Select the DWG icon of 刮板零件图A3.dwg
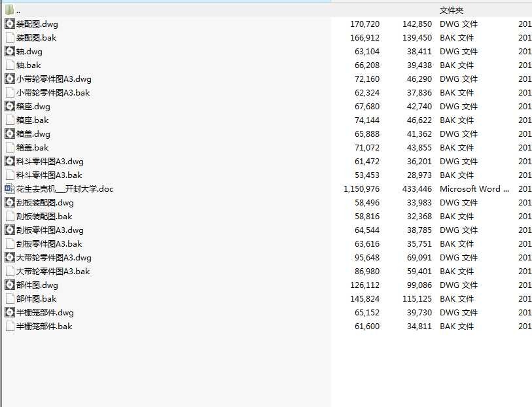This screenshot has width=532, height=407. coord(10,230)
